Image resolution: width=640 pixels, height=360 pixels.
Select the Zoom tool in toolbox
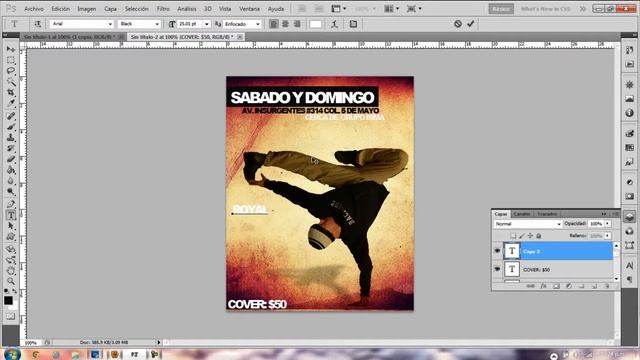[11, 281]
